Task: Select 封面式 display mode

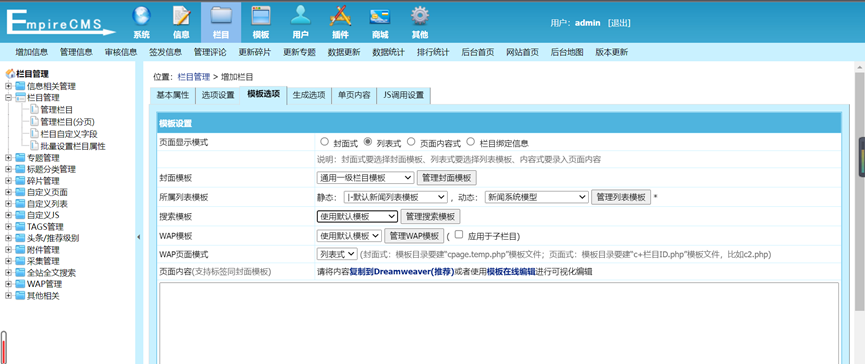Action: (324, 142)
